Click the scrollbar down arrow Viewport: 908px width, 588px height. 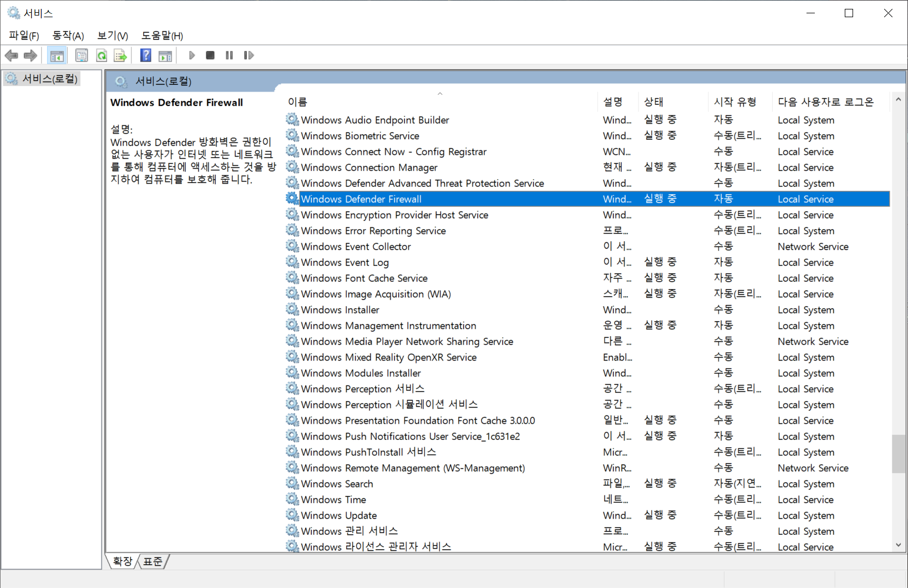(x=899, y=545)
